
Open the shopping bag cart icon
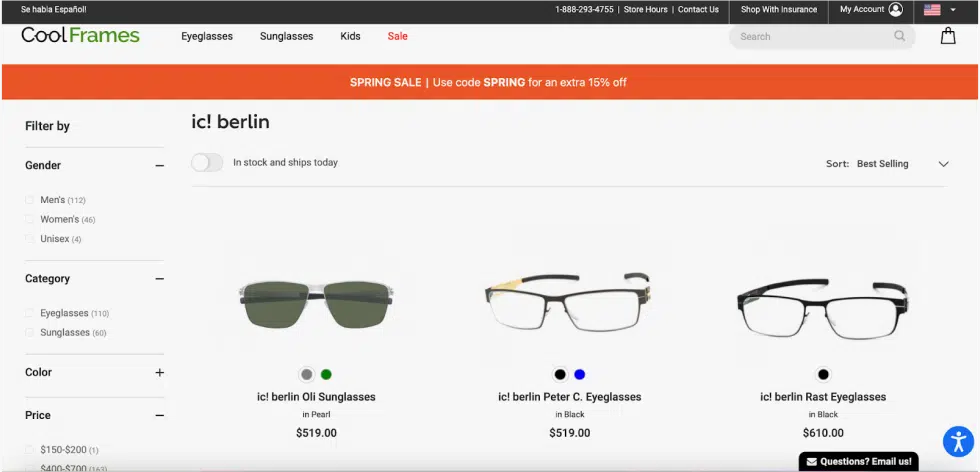[x=948, y=36]
